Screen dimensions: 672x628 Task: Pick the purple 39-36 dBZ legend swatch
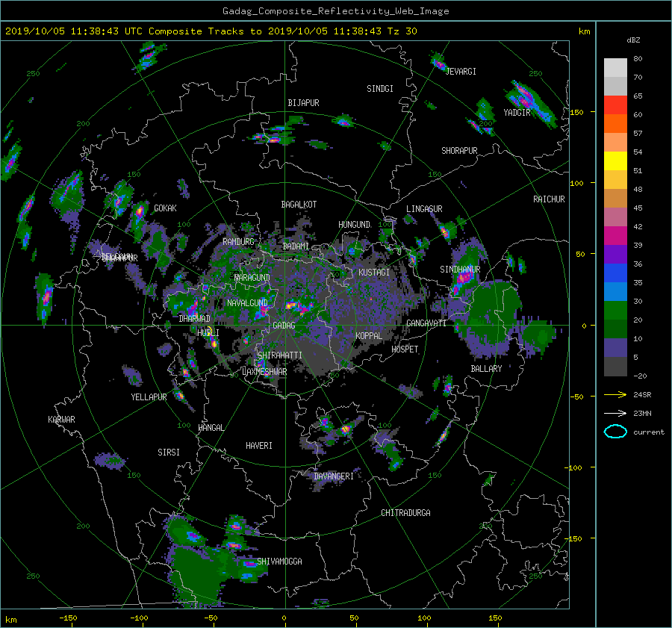[615, 255]
